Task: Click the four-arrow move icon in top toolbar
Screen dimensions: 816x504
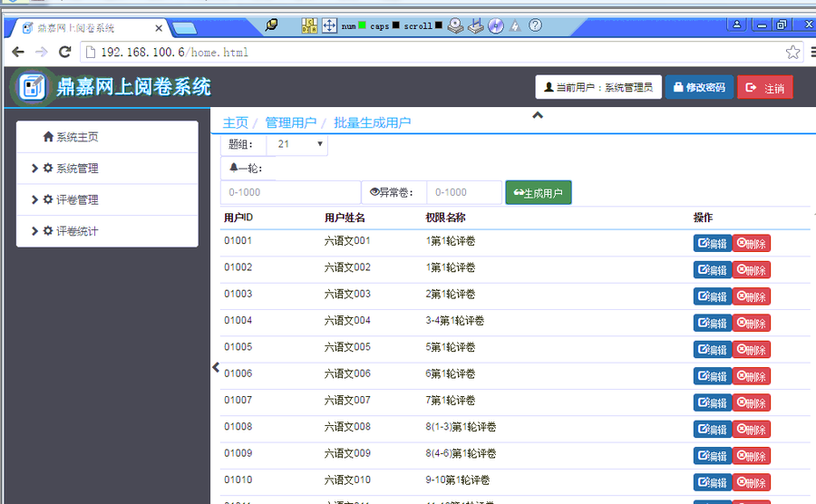Action: 329,25
